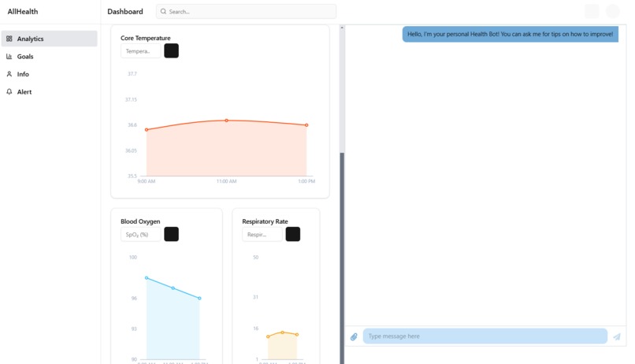Pick color with Core Temperature black swatch
The height and width of the screenshot is (364, 635).
click(171, 51)
